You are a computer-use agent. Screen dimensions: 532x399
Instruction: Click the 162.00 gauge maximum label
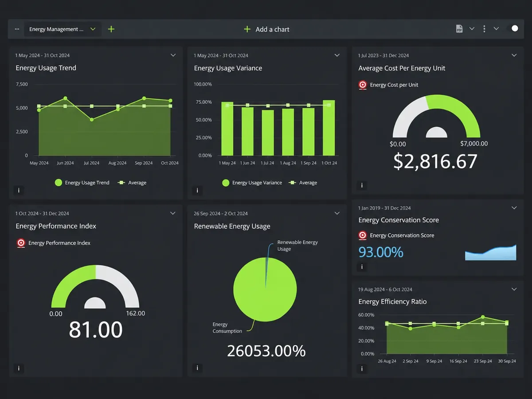pos(135,313)
